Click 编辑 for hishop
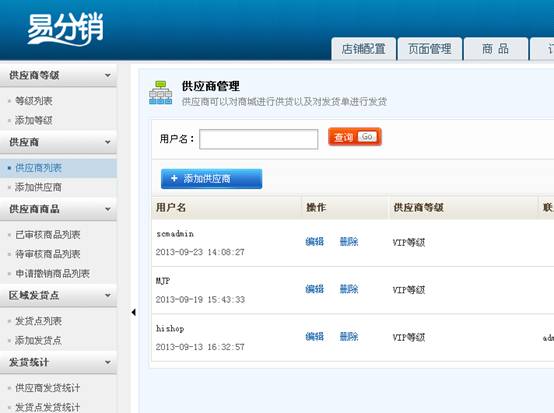This screenshot has height=413, width=554. point(314,336)
